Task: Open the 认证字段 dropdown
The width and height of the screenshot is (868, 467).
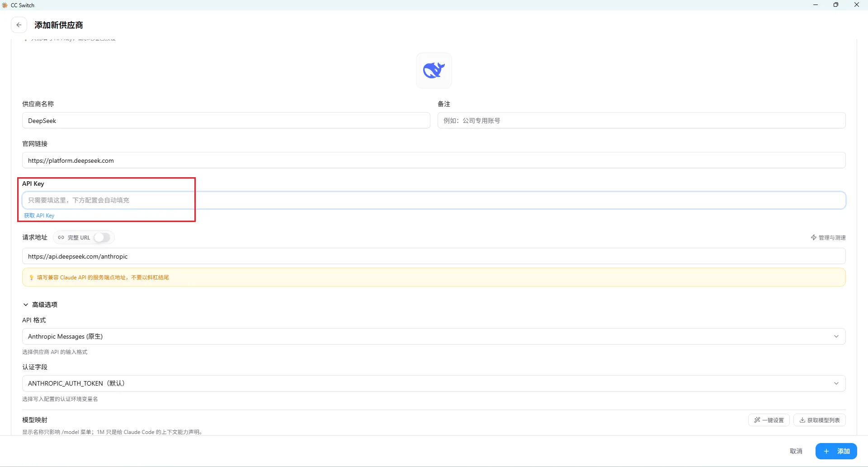Action: point(434,383)
